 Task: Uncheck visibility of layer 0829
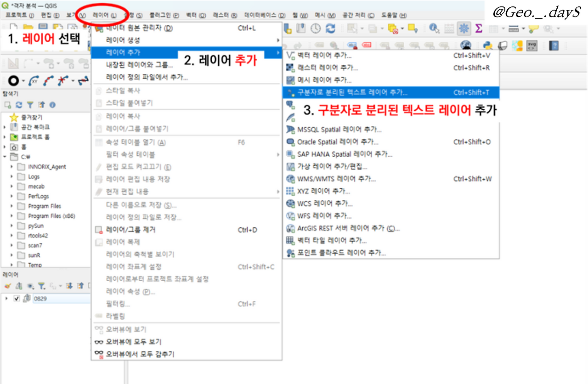[17, 299]
